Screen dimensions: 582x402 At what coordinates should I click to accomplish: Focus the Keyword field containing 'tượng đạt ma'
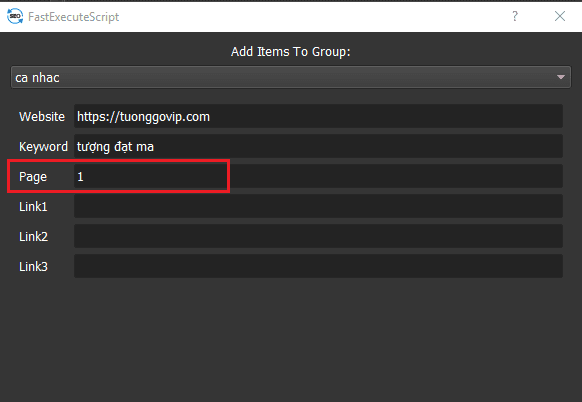pos(318,146)
